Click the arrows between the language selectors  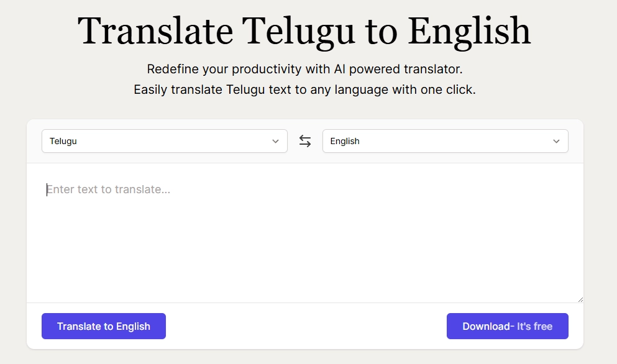click(304, 141)
